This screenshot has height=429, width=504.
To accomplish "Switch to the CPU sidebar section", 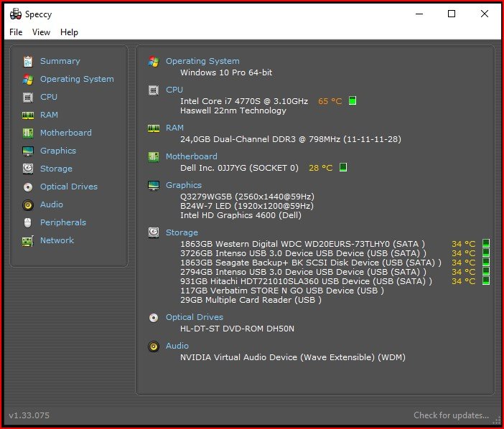I will click(49, 97).
